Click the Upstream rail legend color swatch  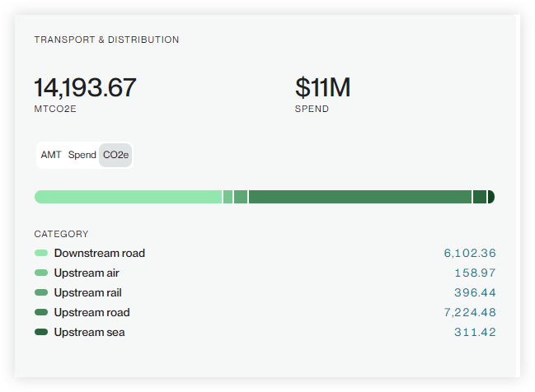pyautogui.click(x=41, y=292)
